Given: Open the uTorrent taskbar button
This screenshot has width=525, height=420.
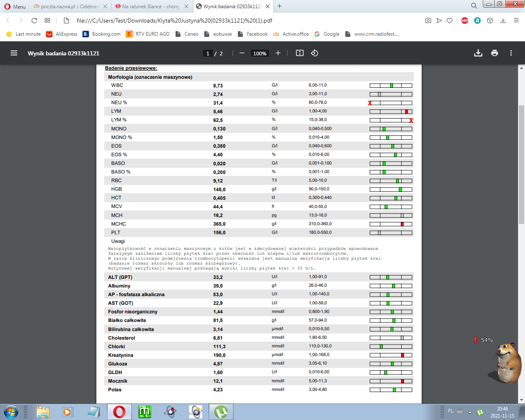Looking at the screenshot, I should (x=221, y=412).
